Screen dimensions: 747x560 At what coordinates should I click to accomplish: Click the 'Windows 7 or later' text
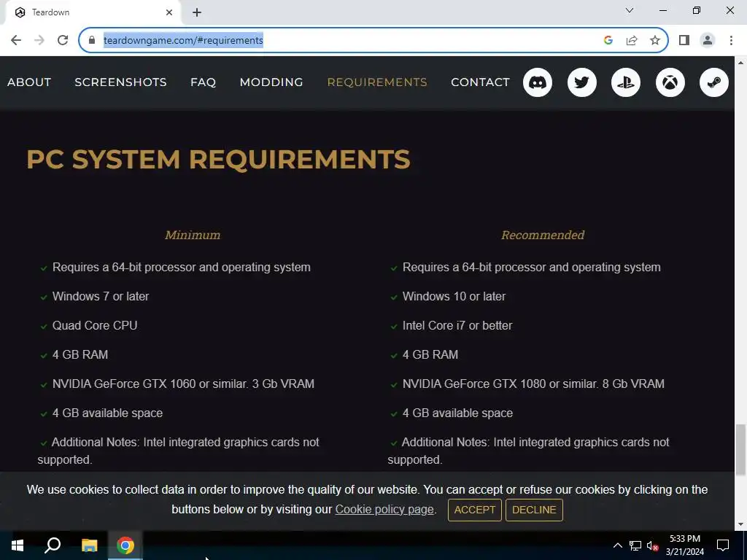coord(101,296)
